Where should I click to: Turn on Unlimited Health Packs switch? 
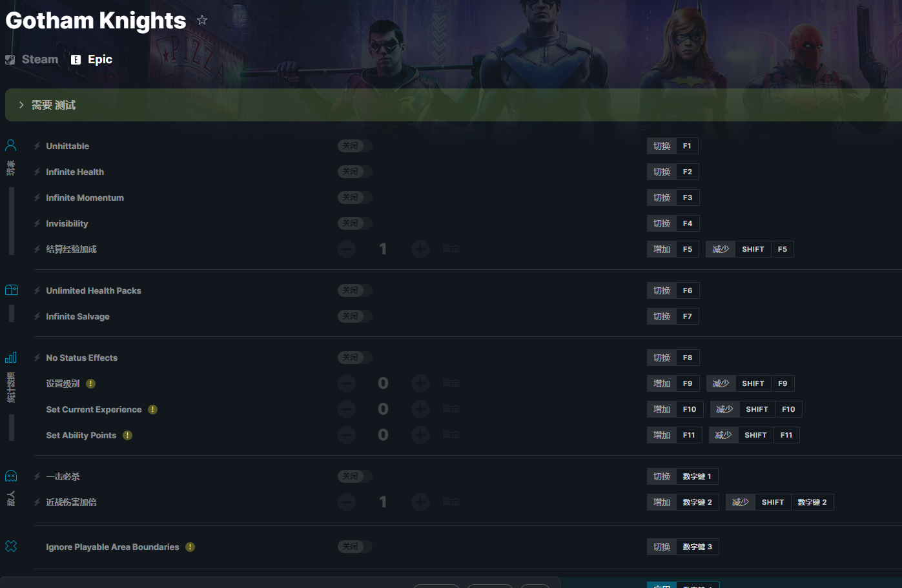(x=355, y=290)
